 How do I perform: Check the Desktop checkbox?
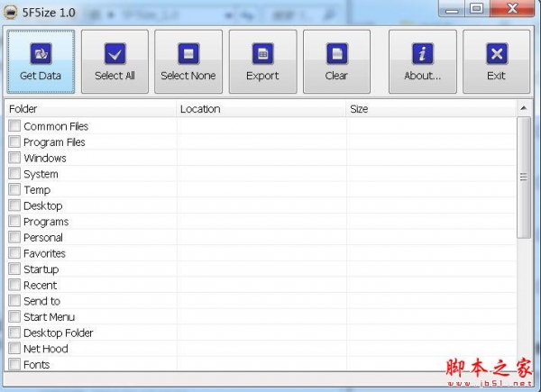[14, 205]
